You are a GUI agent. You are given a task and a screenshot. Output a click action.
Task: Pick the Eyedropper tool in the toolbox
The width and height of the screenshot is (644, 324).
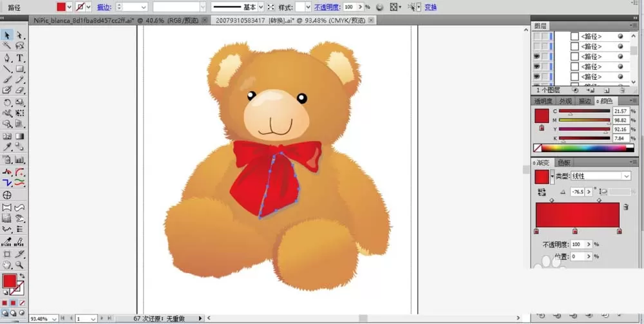coord(6,147)
